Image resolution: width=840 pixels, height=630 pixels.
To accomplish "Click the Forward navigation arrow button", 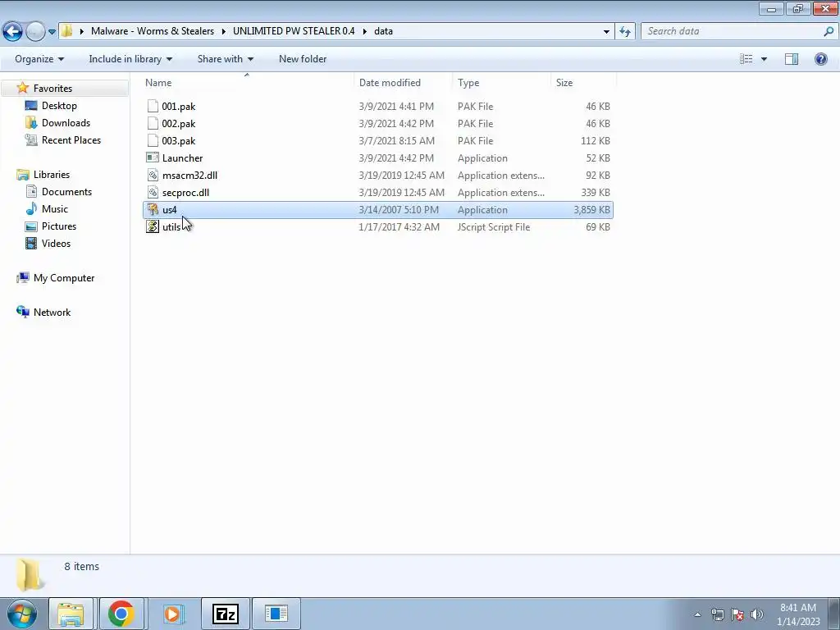I will [35, 32].
